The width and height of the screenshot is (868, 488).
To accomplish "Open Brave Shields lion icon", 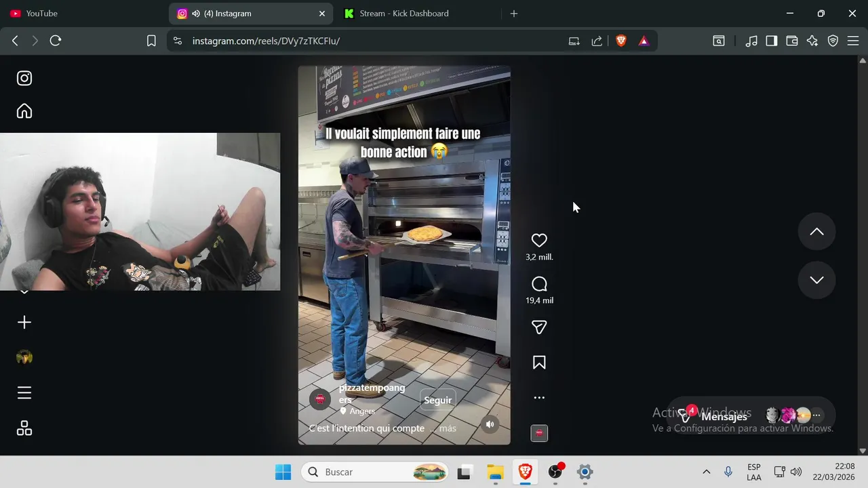I will pyautogui.click(x=621, y=41).
